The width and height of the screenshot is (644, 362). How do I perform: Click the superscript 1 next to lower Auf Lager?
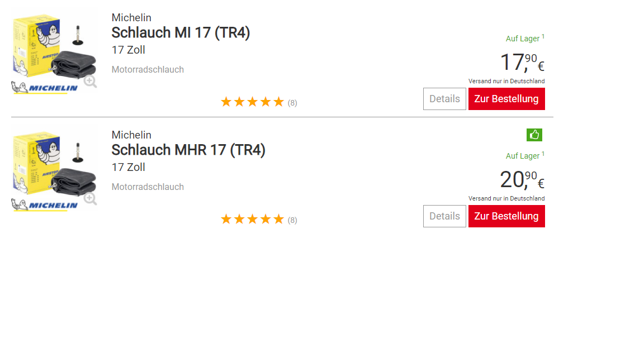(x=544, y=152)
